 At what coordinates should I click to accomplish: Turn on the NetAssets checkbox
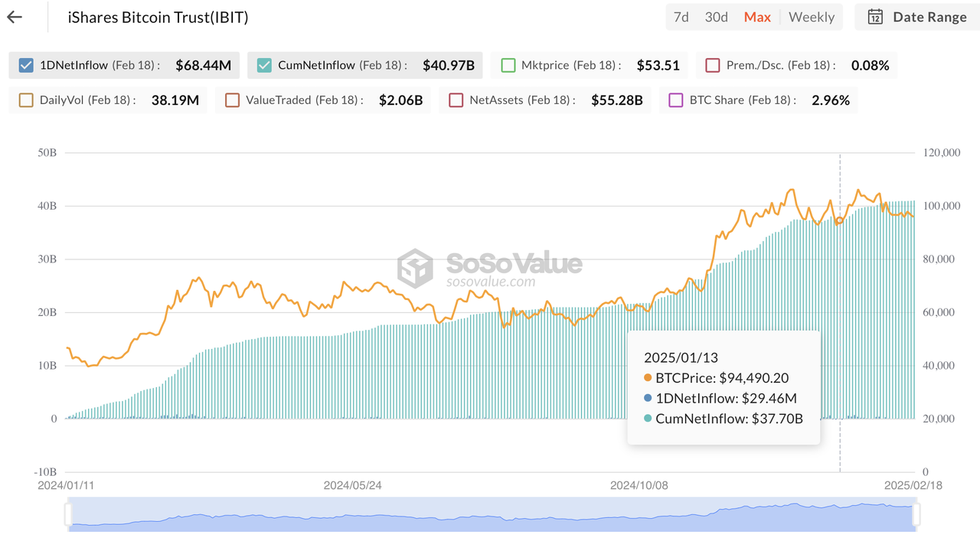pyautogui.click(x=456, y=100)
